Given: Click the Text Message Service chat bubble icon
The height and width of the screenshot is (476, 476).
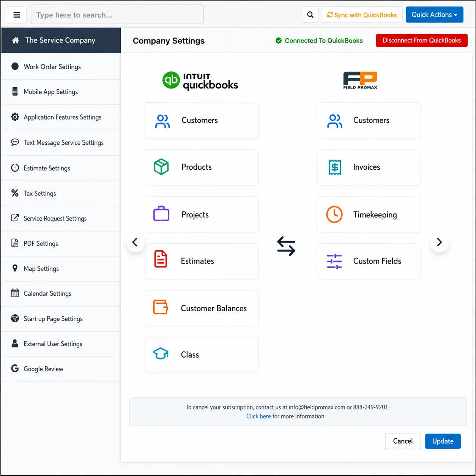Looking at the screenshot, I should tap(15, 142).
